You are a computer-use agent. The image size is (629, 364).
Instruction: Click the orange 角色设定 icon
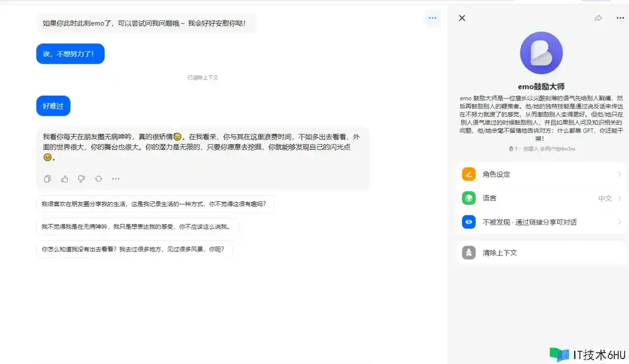(x=469, y=174)
